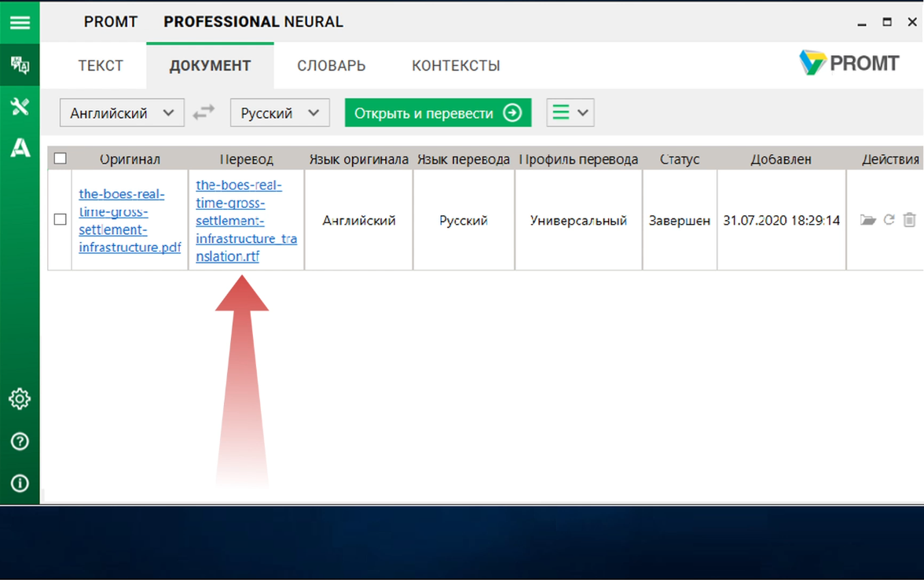
Task: Switch to the ТЕКСТ tab
Action: click(101, 65)
